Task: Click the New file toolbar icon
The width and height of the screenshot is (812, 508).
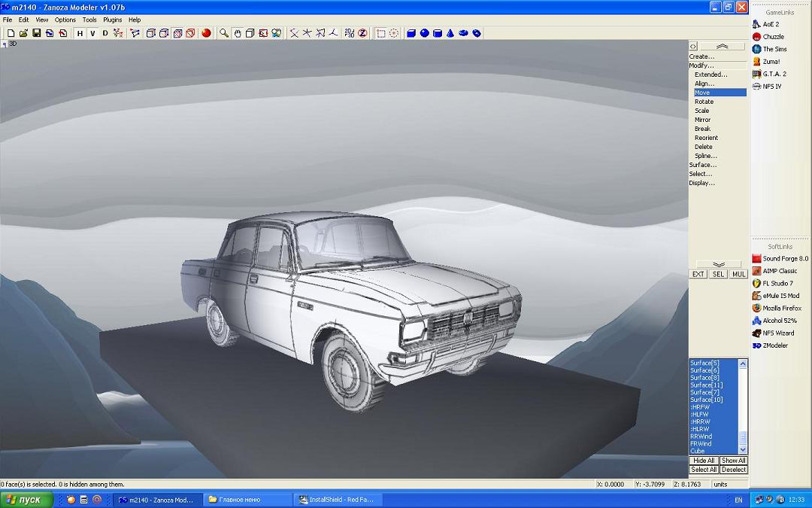Action: pos(11,33)
